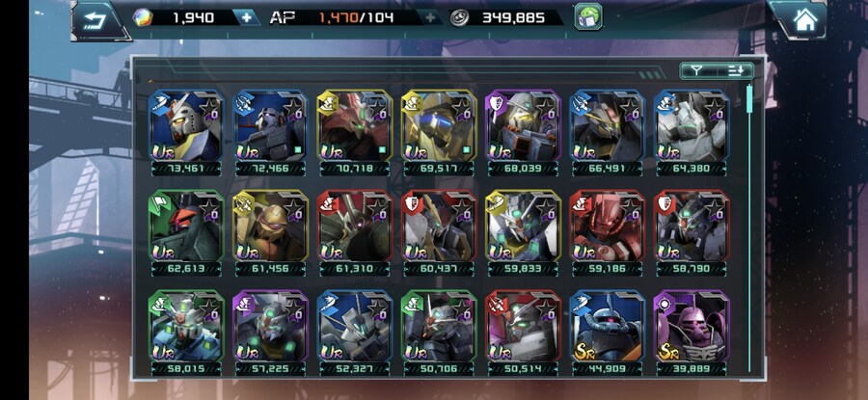
Task: Refill AP using the plus icon
Action: point(430,17)
